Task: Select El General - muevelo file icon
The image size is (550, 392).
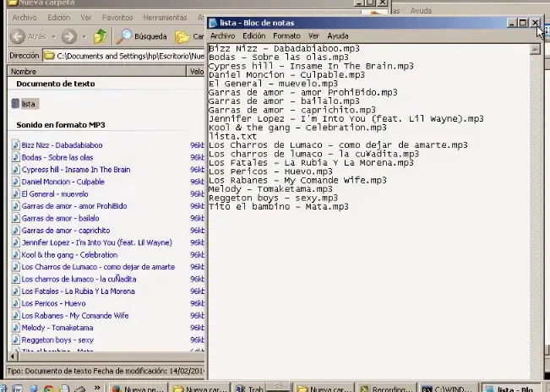Action: (15, 194)
